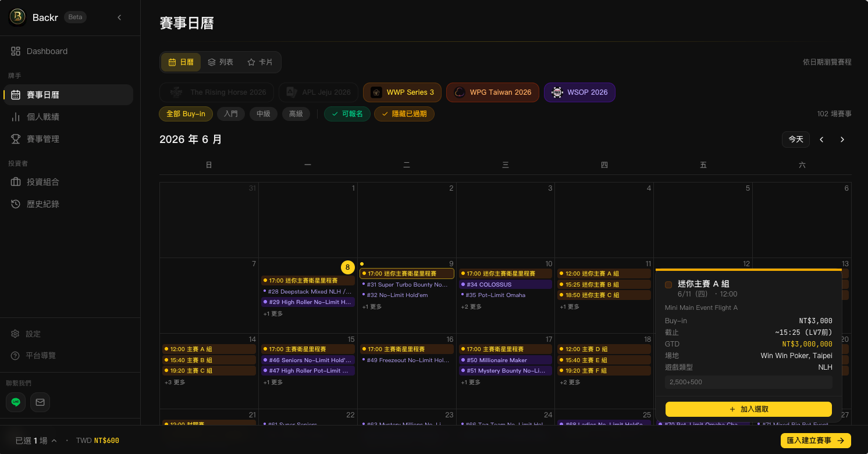868x454 pixels.
Task: Open 個人戰績 in the sidebar
Action: pos(68,117)
